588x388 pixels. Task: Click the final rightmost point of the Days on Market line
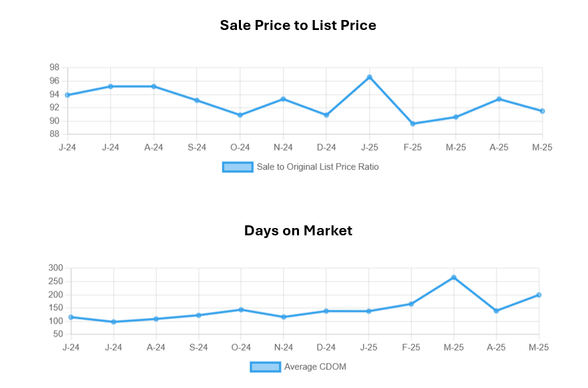tap(539, 295)
